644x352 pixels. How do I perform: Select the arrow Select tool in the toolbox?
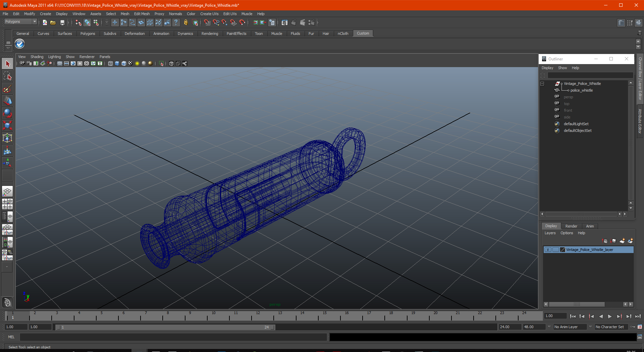(7, 63)
